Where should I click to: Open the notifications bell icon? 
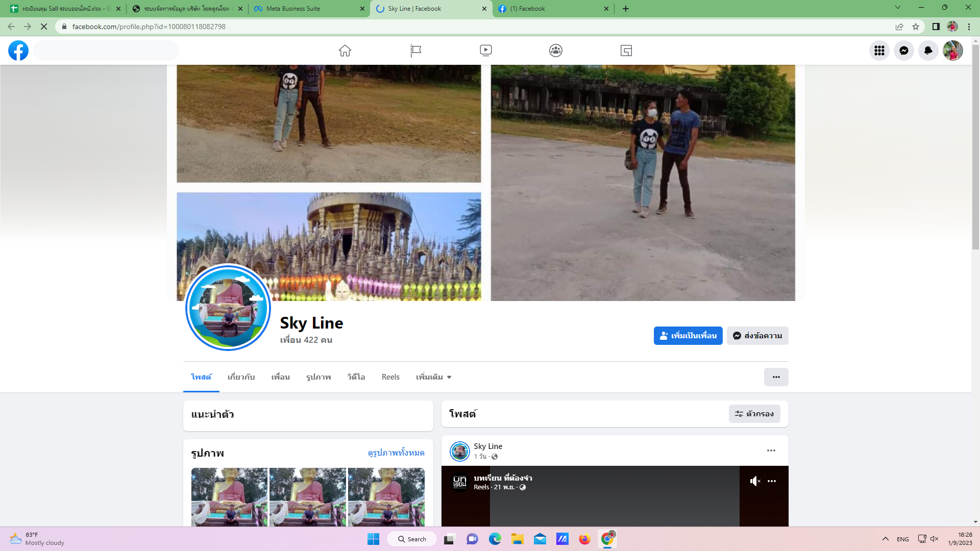(928, 51)
